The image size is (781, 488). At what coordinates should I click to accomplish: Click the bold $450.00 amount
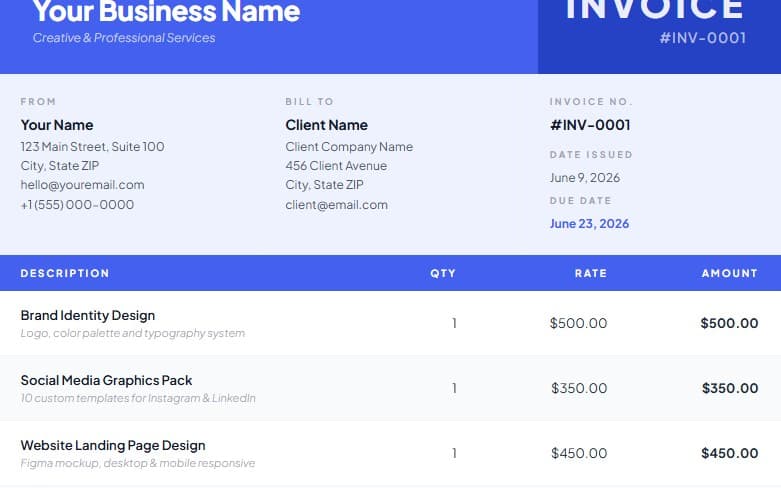tap(729, 453)
